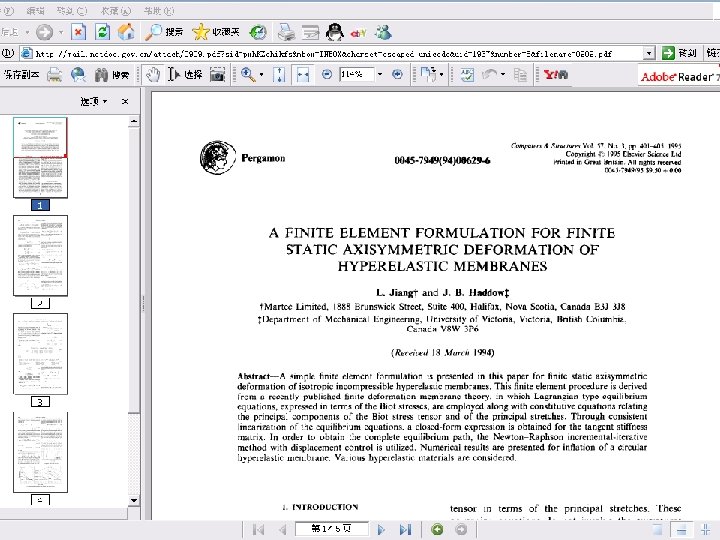Close the page thumbnails panel
Screen dimensions: 720x540
pyautogui.click(x=125, y=101)
